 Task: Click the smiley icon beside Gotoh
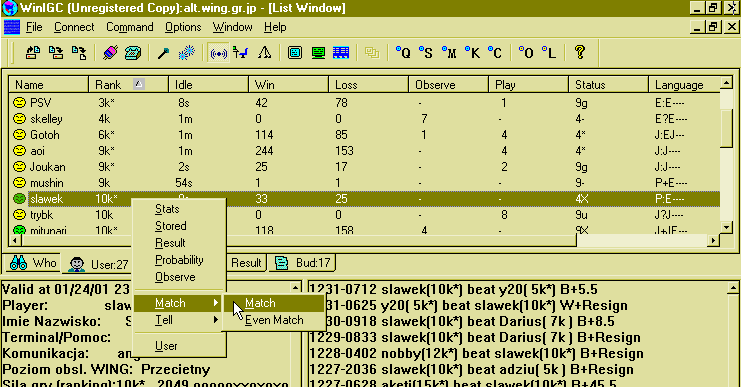pyautogui.click(x=19, y=135)
